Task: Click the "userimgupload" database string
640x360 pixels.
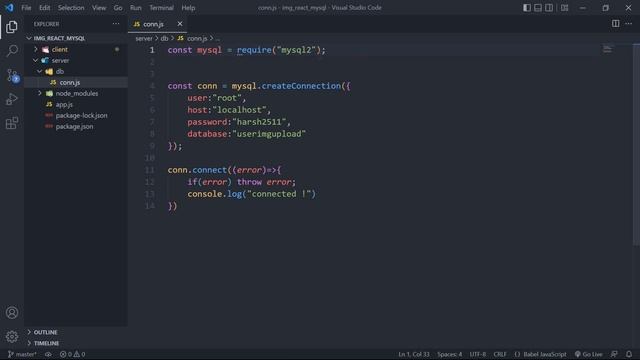Action: pos(269,134)
